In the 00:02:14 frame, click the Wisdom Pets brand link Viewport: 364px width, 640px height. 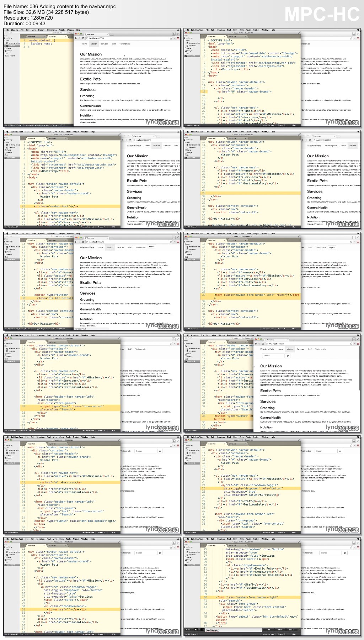[x=134, y=146]
